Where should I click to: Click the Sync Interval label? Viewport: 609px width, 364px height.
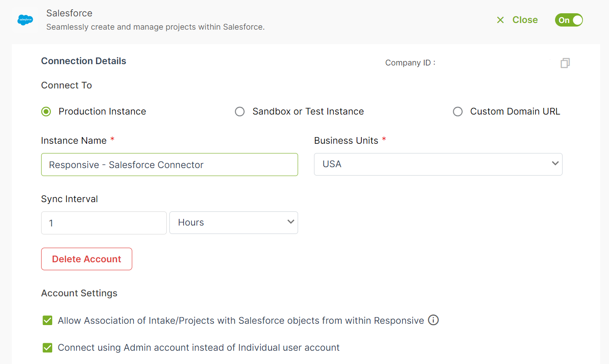pos(69,199)
